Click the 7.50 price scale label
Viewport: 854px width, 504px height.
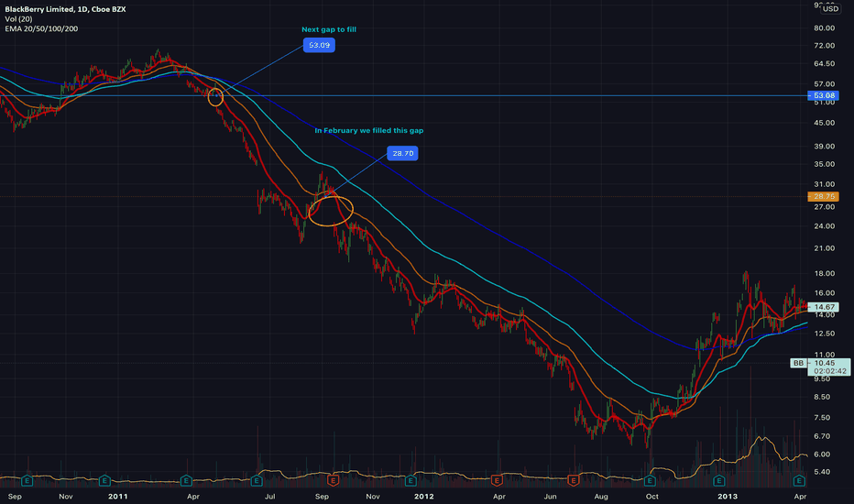click(x=822, y=417)
